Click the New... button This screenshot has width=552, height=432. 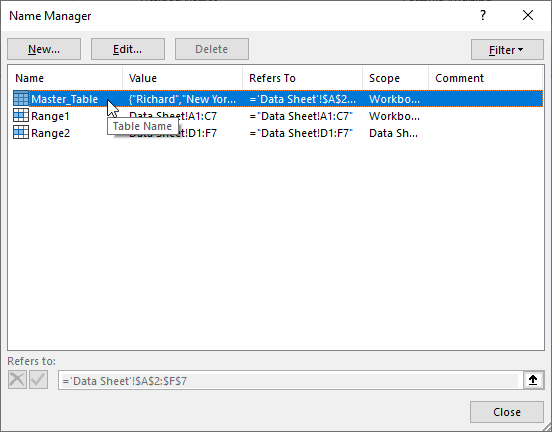(x=44, y=49)
